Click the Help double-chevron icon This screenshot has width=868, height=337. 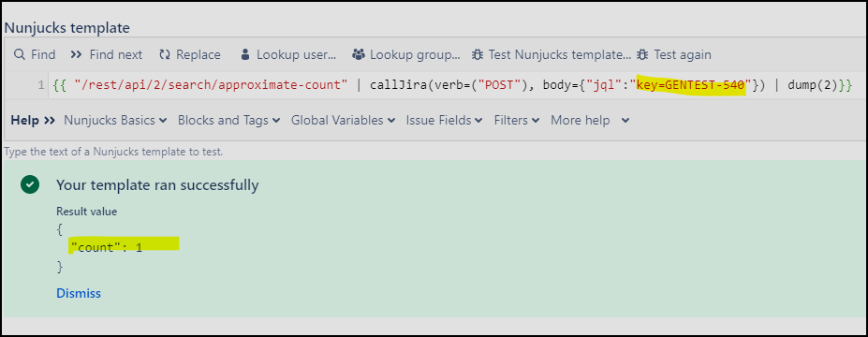point(50,120)
